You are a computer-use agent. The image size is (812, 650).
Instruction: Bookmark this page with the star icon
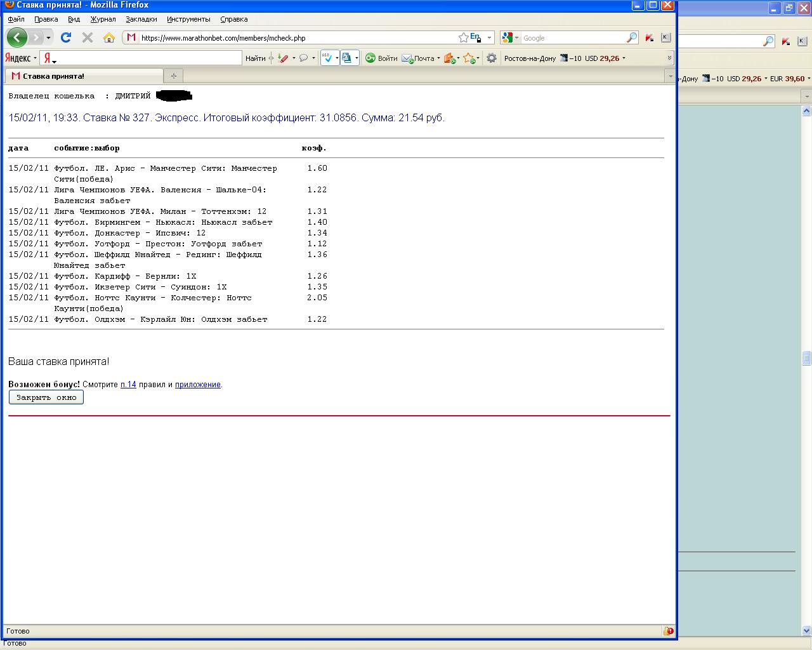(464, 37)
